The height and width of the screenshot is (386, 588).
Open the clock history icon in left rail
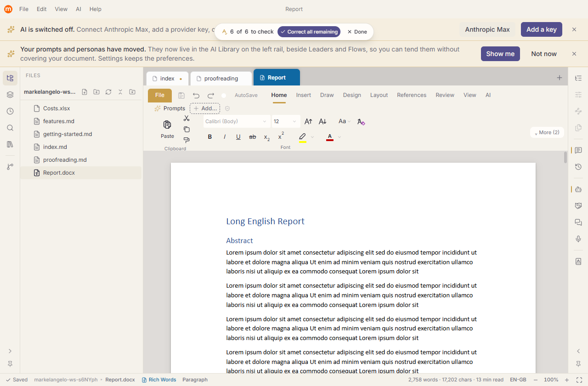pyautogui.click(x=10, y=111)
